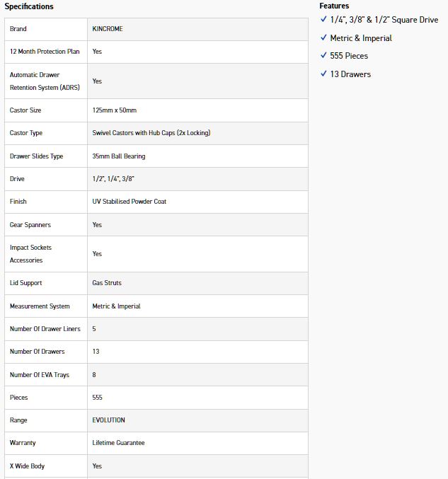This screenshot has width=448, height=479.
Task: Click the Gear Spanners row label
Action: pyautogui.click(x=30, y=225)
